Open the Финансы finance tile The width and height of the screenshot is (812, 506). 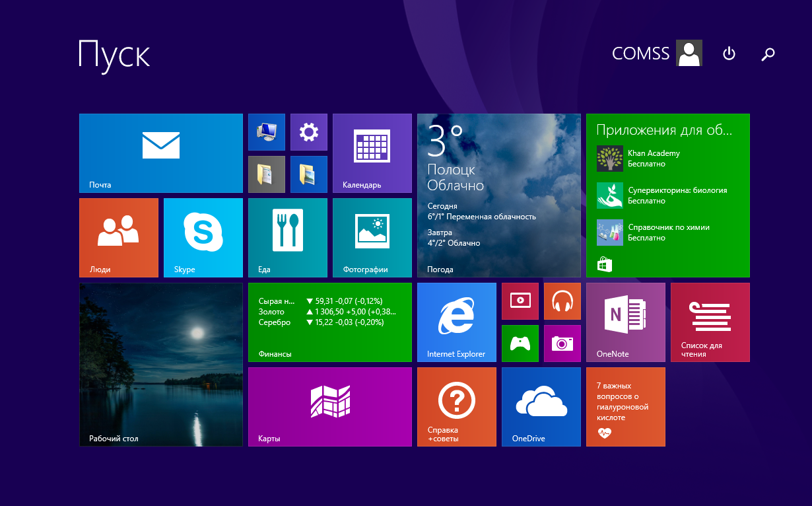tap(329, 322)
